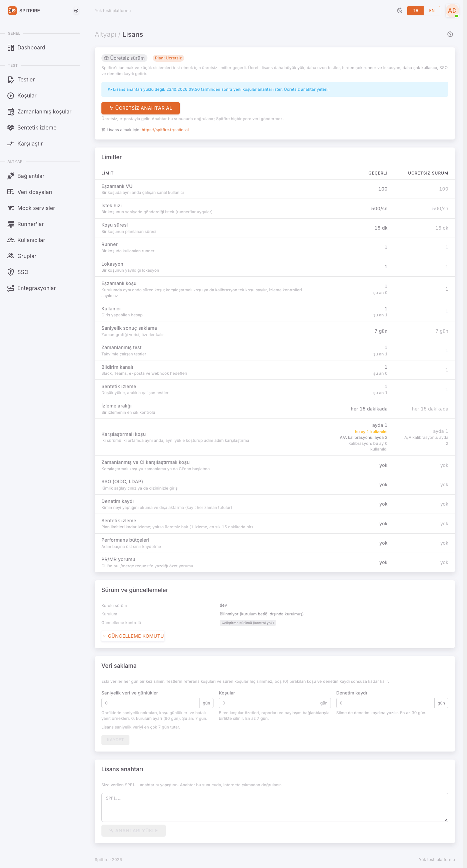Click the Veri dosyaları table icon
This screenshot has height=868, width=467.
tap(11, 192)
